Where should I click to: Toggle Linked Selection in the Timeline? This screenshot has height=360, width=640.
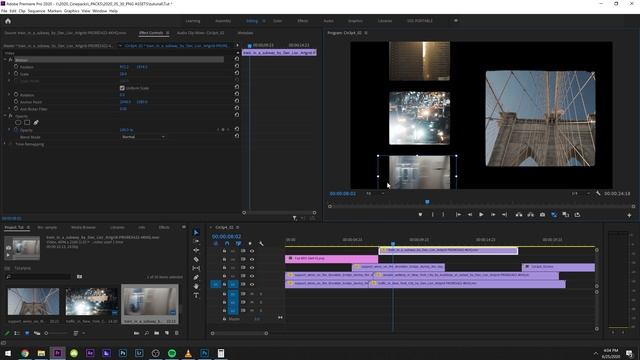tap(238, 244)
